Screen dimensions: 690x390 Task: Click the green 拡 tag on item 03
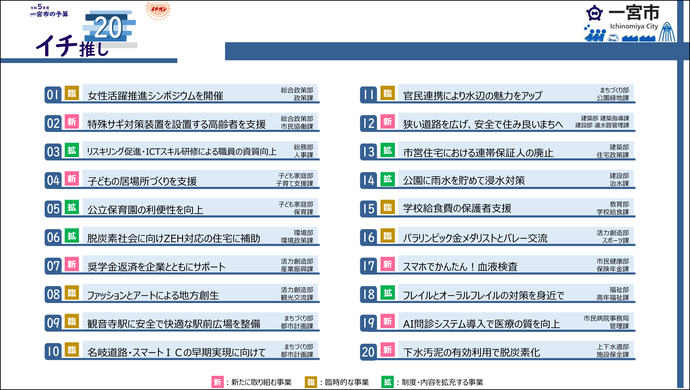coord(72,150)
